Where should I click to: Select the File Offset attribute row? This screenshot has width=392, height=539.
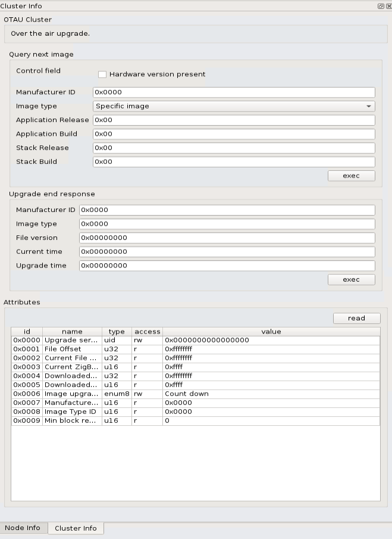(196, 349)
